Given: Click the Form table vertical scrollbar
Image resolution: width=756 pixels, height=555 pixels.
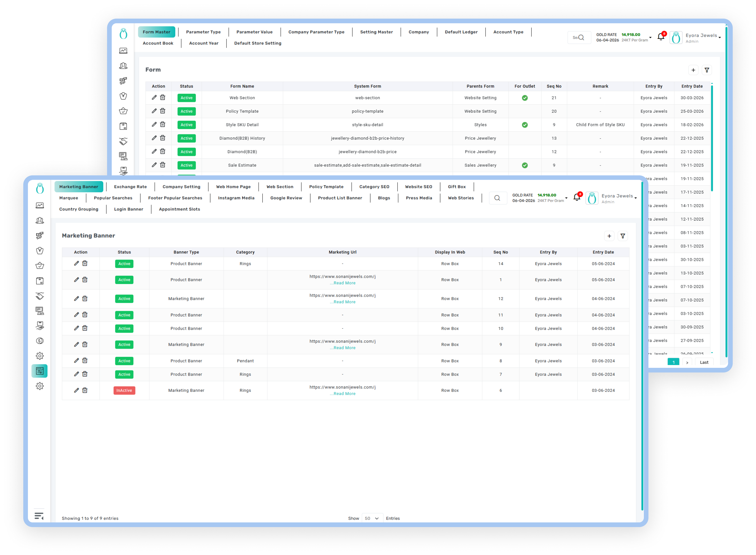Looking at the screenshot, I should click(712, 138).
